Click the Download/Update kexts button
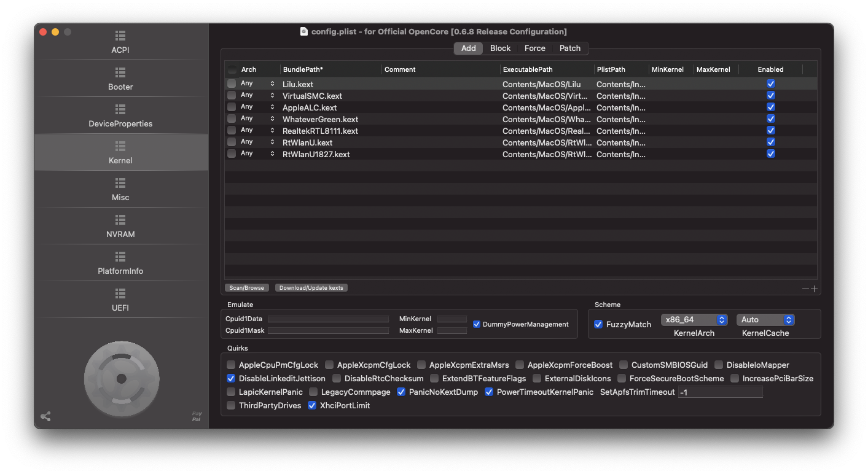The width and height of the screenshot is (868, 474). (311, 287)
